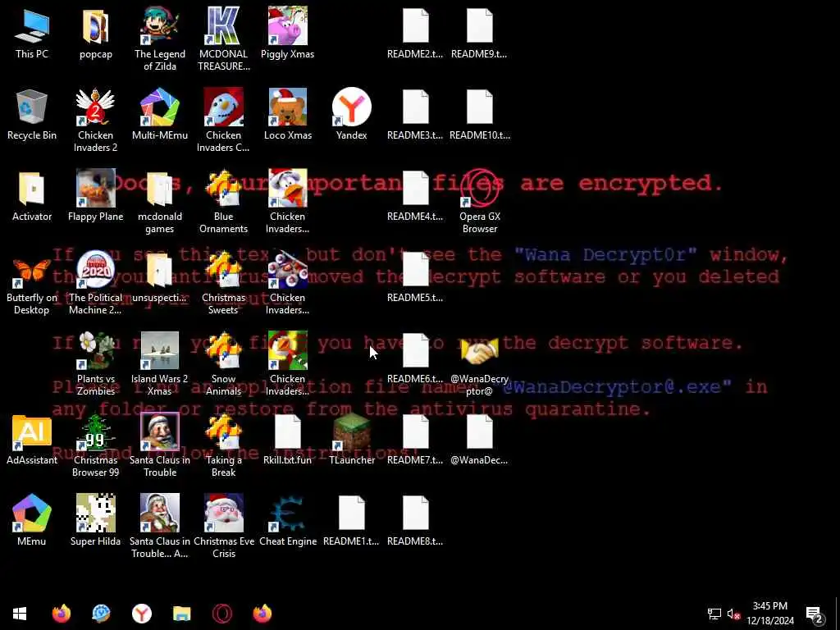Open the notification center with 2 alerts
This screenshot has width=840, height=630.
click(x=815, y=614)
